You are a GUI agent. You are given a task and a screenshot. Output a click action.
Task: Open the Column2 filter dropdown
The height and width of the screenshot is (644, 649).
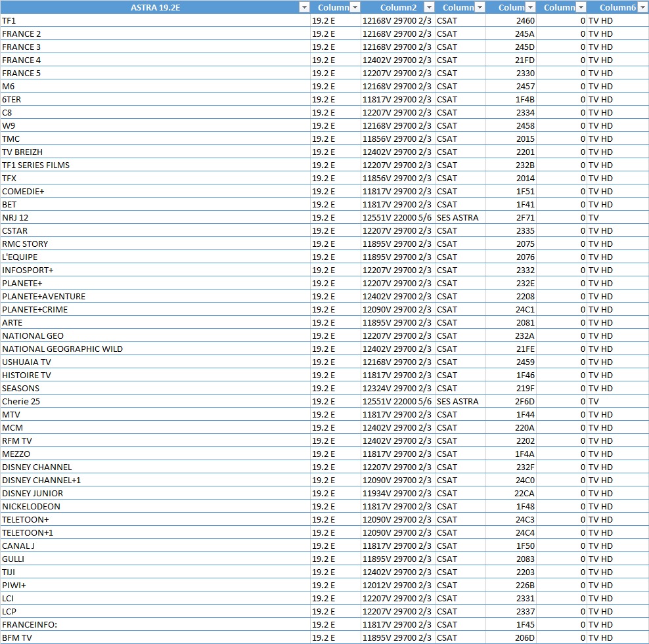(429, 7)
